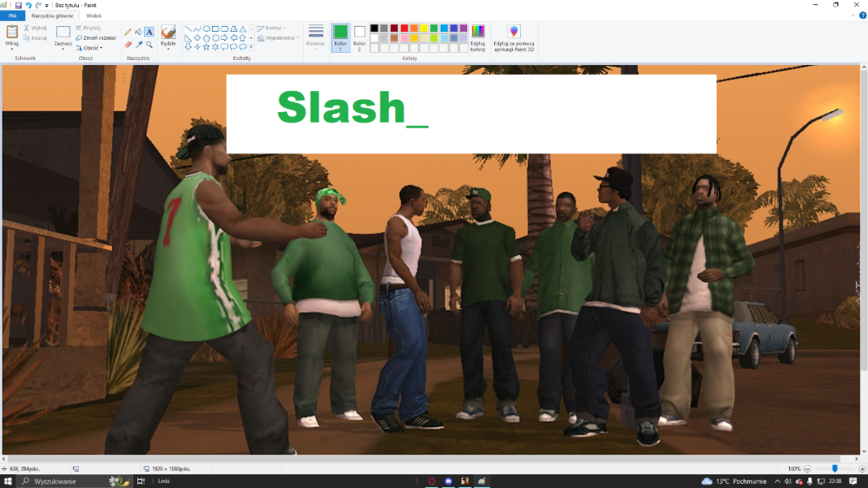Select Kolor 2 as active color
The width and height of the screenshot is (868, 488).
359,37
